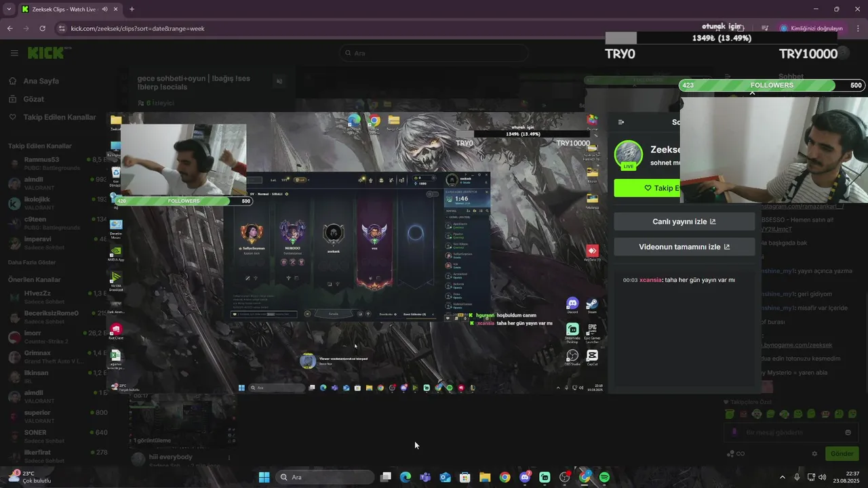Open Chrome media control icon
This screenshot has height=488, width=868.
click(765, 28)
